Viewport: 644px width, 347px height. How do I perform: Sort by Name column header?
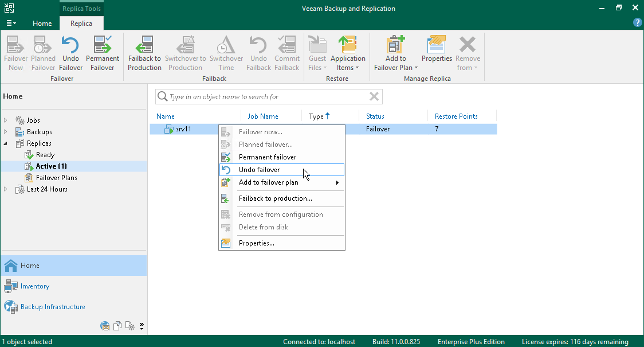pyautogui.click(x=166, y=116)
